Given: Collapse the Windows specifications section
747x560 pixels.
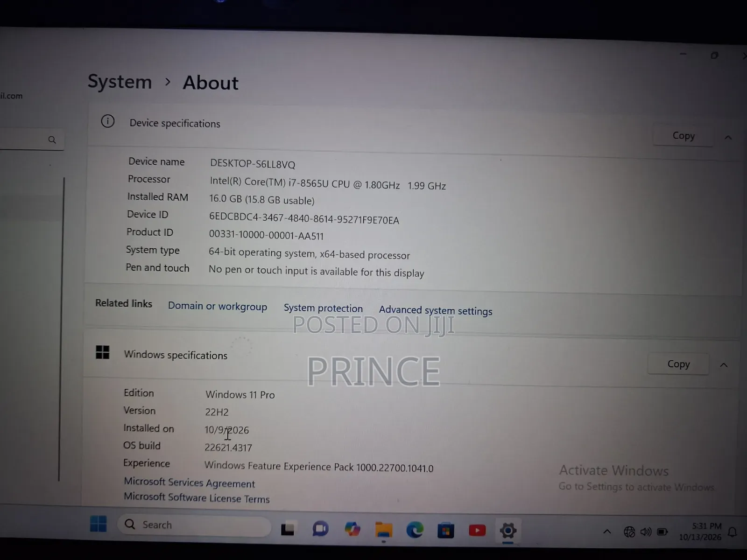Looking at the screenshot, I should (x=724, y=365).
